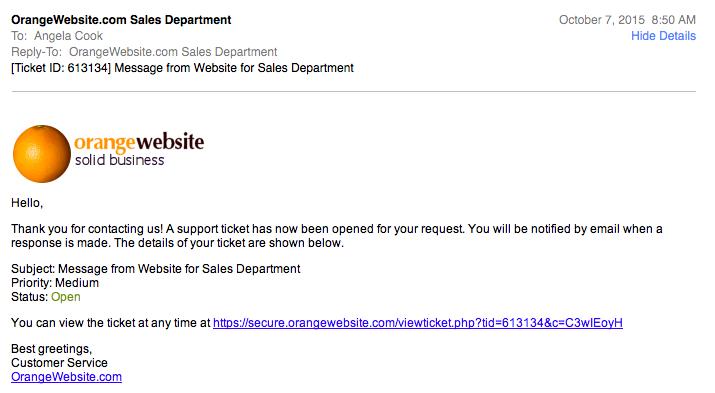Click the Status: label
The image size is (715, 393).
29,297
